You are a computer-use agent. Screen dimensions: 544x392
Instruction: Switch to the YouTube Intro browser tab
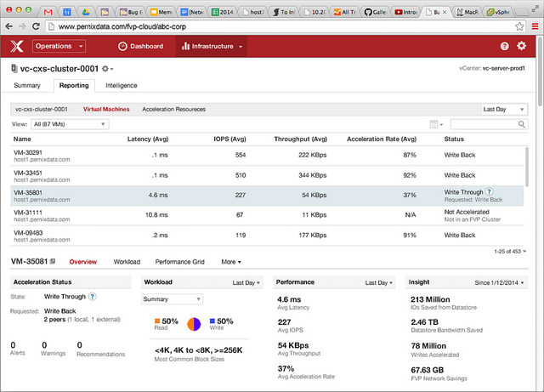point(406,12)
